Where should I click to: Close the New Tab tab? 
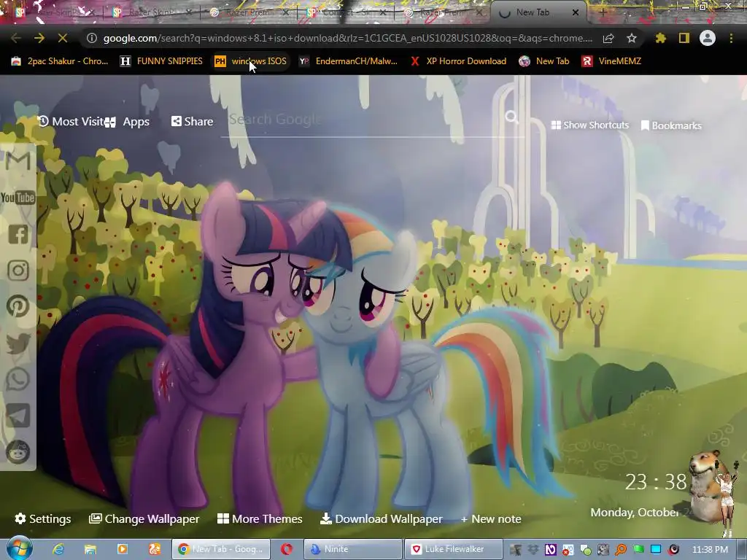tap(576, 13)
